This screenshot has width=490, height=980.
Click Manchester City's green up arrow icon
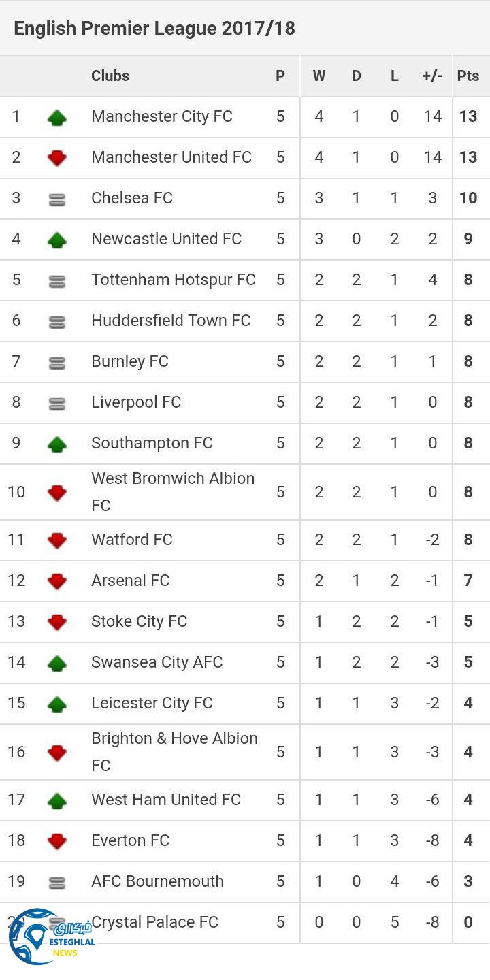[x=57, y=118]
